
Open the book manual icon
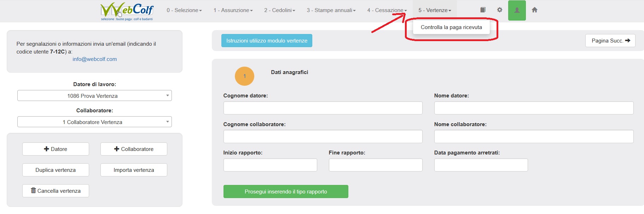(483, 10)
